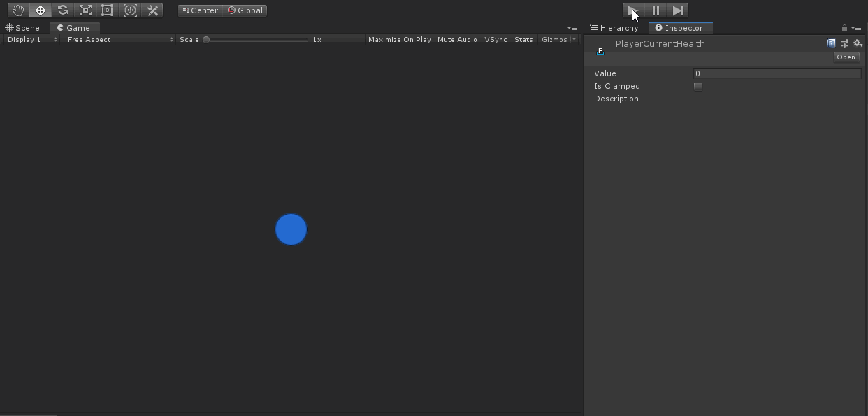The width and height of the screenshot is (868, 416).
Task: Enable the Is Clamped checkbox
Action: pyautogui.click(x=698, y=86)
